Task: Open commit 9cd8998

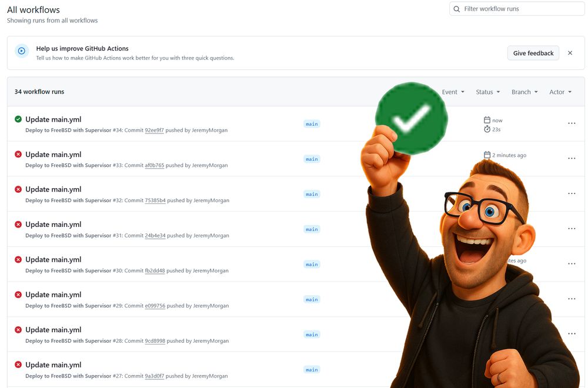Action: 155,341
